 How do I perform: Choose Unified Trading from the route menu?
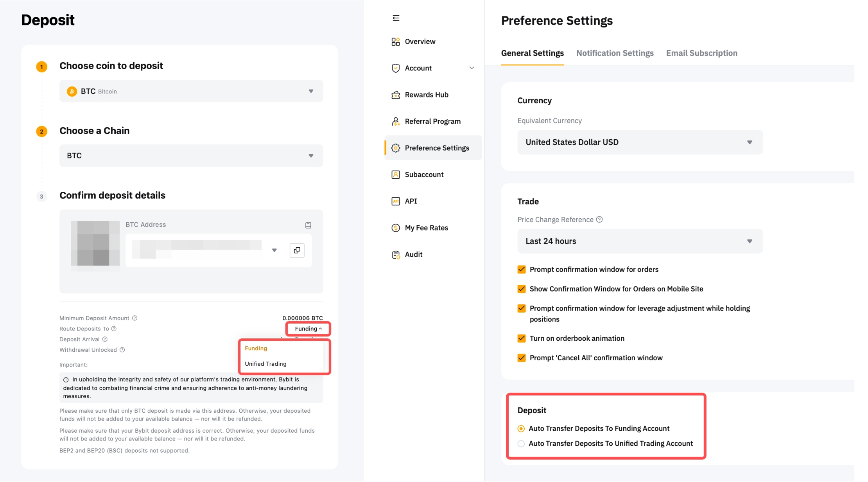266,364
